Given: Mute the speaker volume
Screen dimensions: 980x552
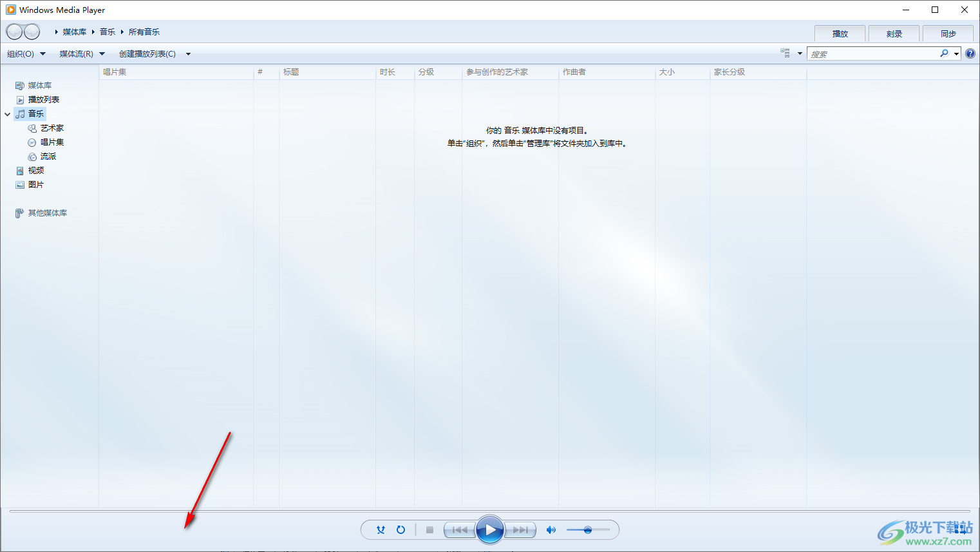Looking at the screenshot, I should 551,530.
